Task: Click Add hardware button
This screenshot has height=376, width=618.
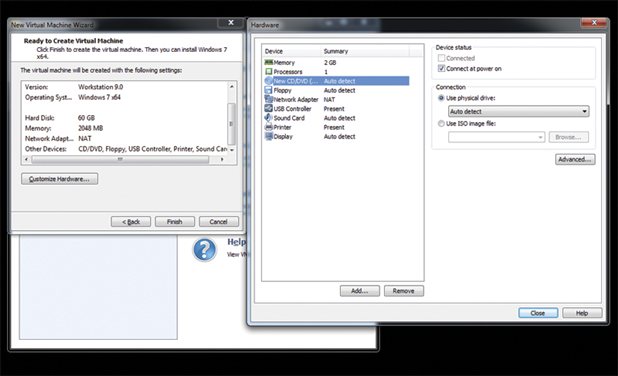Action: click(360, 291)
